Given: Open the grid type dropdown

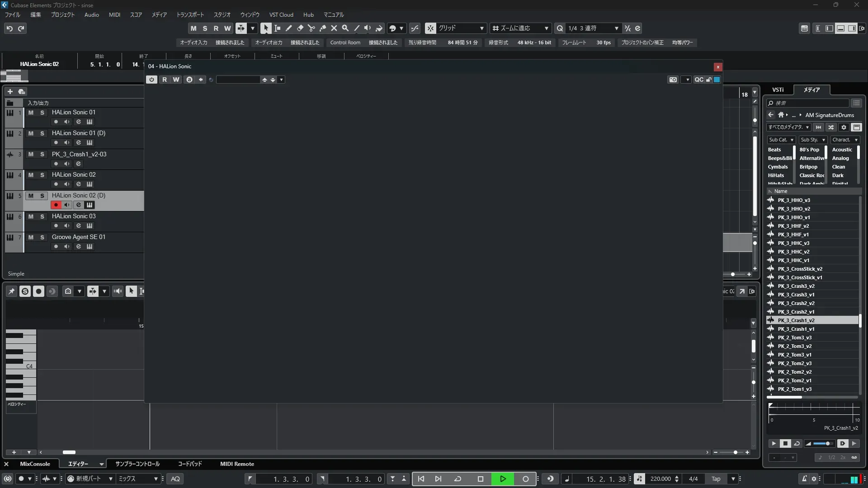Looking at the screenshot, I should click(x=481, y=28).
